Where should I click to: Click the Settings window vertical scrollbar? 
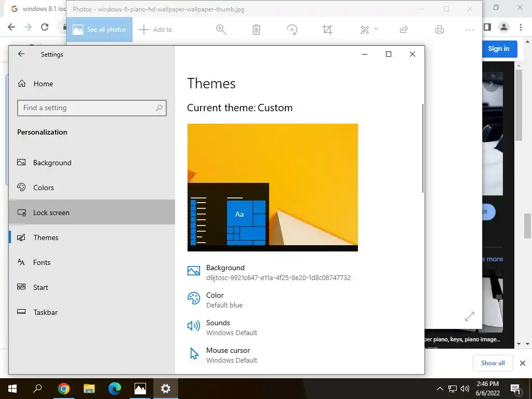(x=422, y=149)
